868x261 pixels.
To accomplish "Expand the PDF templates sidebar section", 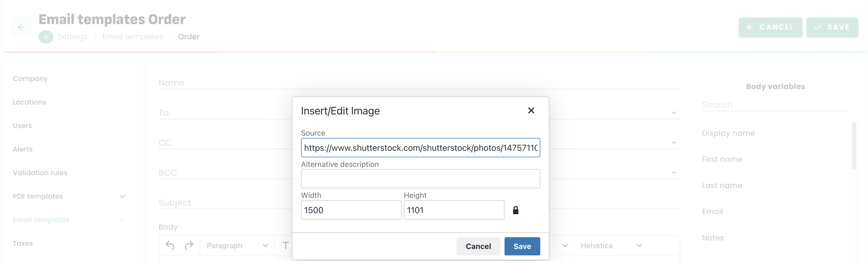I will tap(122, 196).
